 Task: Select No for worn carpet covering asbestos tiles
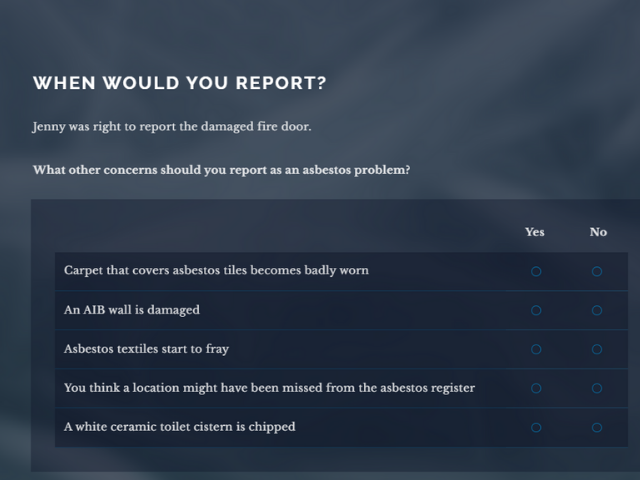pyautogui.click(x=597, y=271)
